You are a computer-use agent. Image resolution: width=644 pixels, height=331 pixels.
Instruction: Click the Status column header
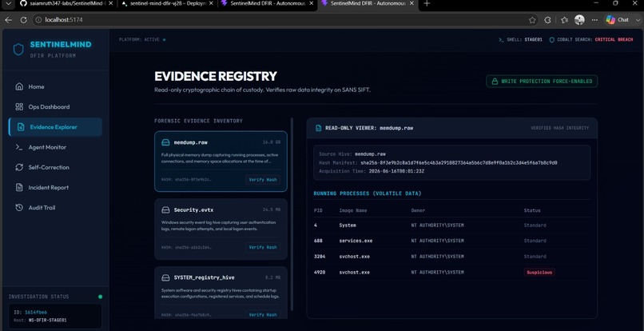(x=532, y=210)
